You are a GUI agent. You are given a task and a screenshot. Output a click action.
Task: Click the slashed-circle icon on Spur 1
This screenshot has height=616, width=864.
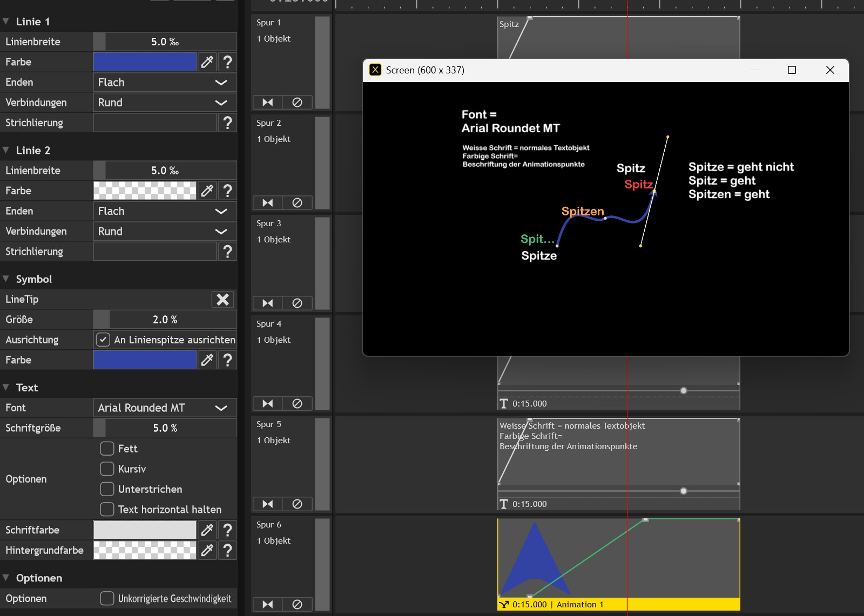tap(297, 102)
